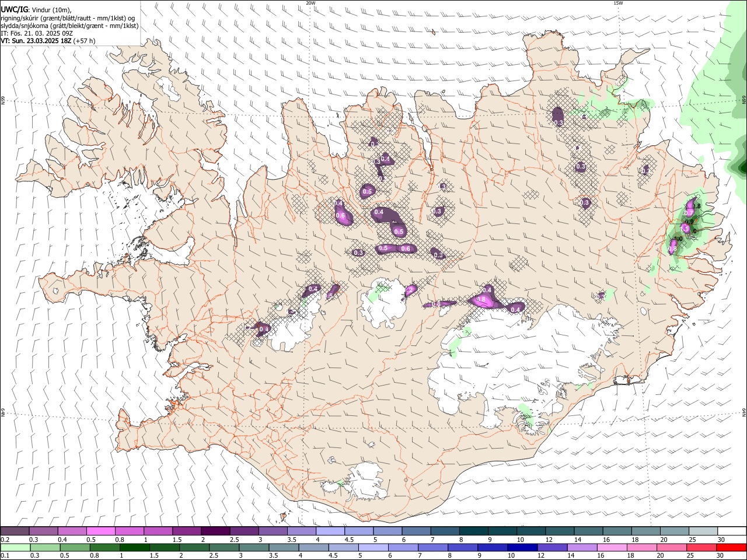Click the Mýrdalsjökull glacier near the south coast
This screenshot has height=560, width=747.
[x=368, y=481]
